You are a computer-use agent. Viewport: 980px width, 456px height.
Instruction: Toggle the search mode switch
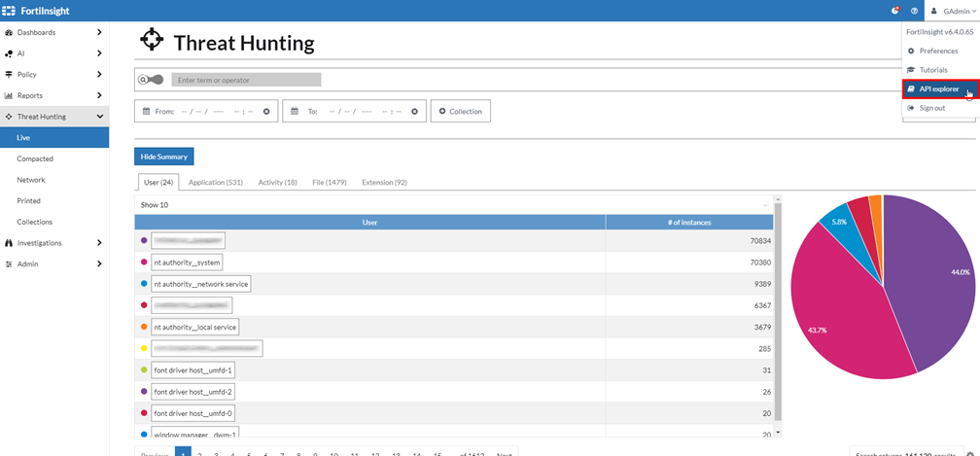152,80
